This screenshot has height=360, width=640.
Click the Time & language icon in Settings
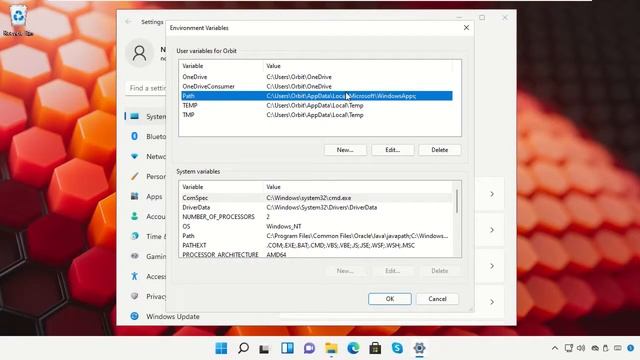point(135,236)
